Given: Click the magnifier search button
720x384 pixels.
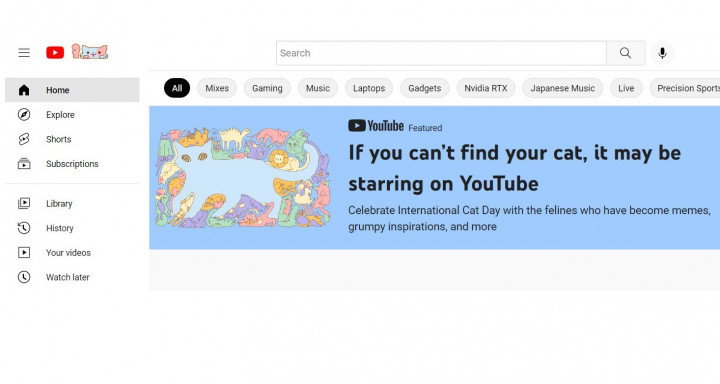Looking at the screenshot, I should pyautogui.click(x=625, y=53).
